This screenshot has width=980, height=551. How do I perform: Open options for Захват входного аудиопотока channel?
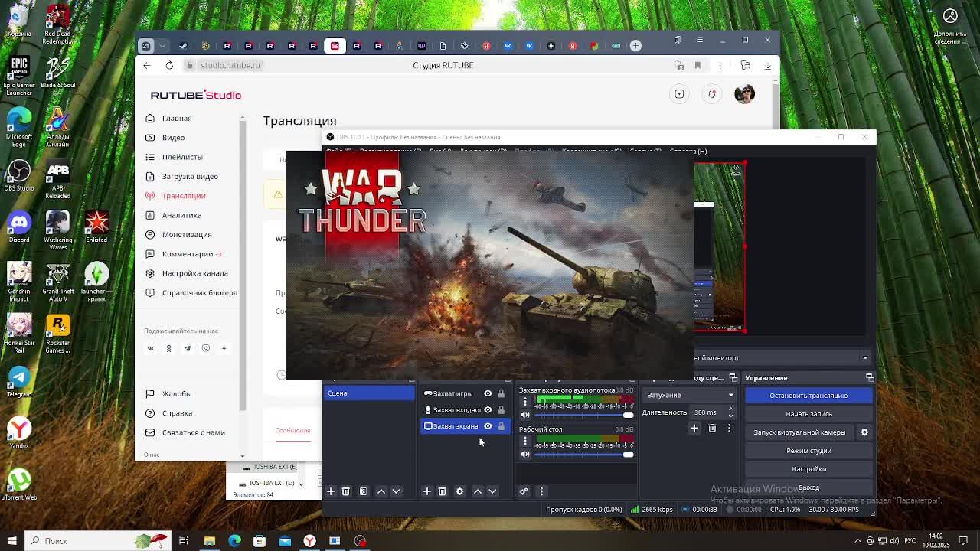pos(525,400)
